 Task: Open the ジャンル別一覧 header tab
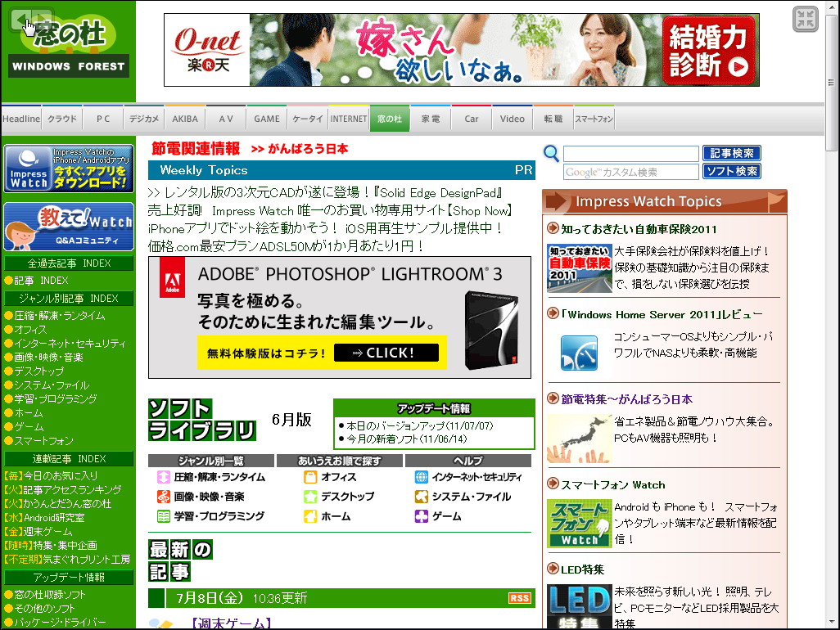click(x=211, y=461)
